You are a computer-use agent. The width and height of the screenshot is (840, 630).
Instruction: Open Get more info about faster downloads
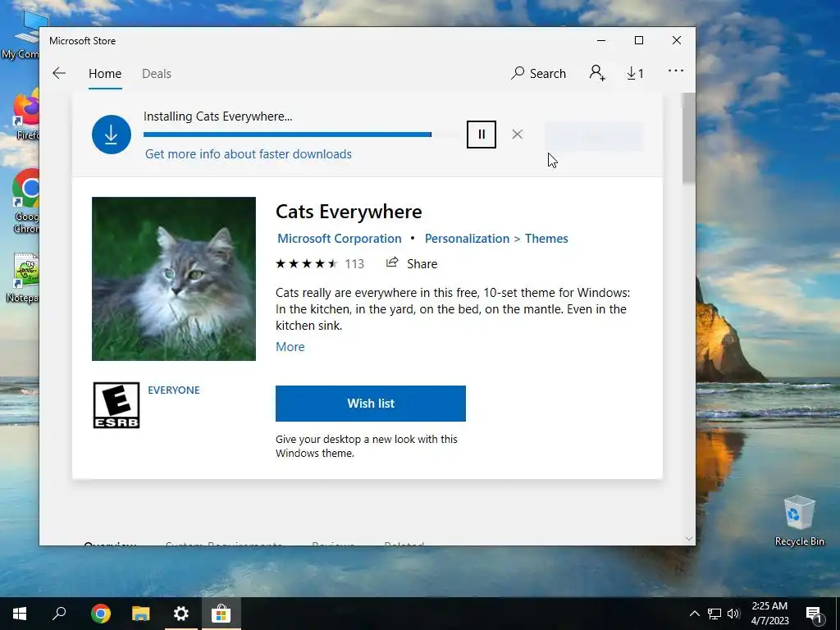[249, 154]
